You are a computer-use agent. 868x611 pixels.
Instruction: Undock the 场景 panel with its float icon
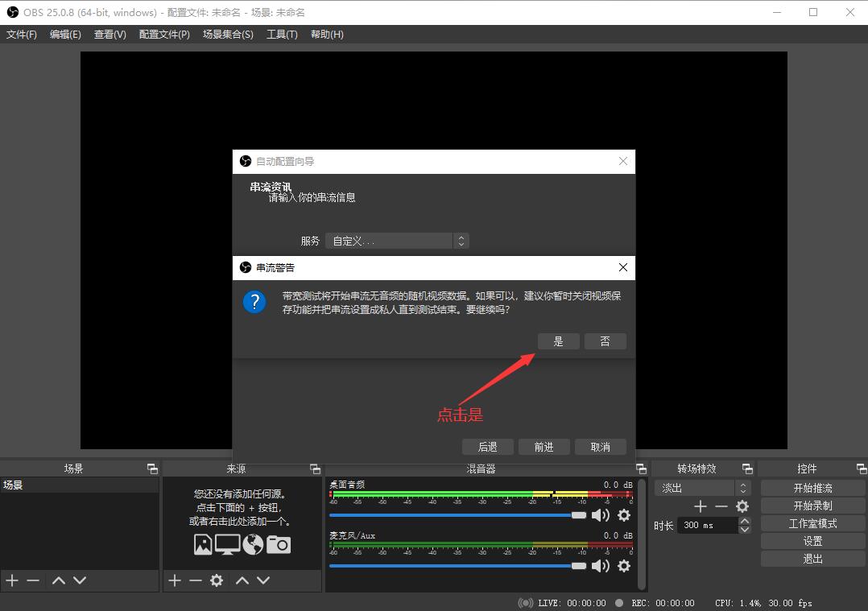pos(152,469)
